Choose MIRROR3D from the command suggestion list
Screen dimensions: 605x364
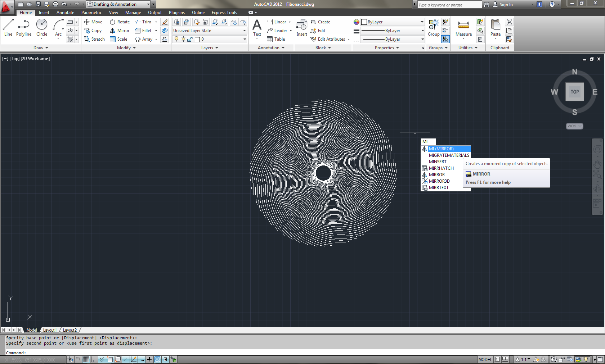[439, 181]
